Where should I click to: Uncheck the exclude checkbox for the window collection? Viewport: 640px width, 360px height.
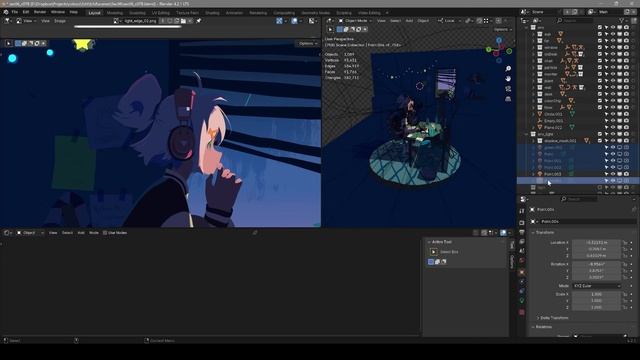click(600, 47)
